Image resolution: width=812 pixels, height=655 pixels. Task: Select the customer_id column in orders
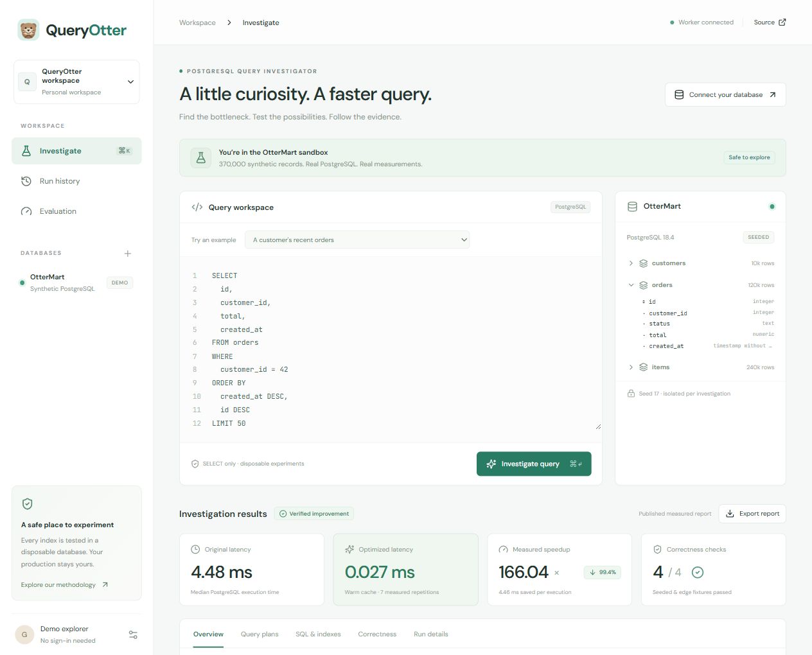(708, 313)
